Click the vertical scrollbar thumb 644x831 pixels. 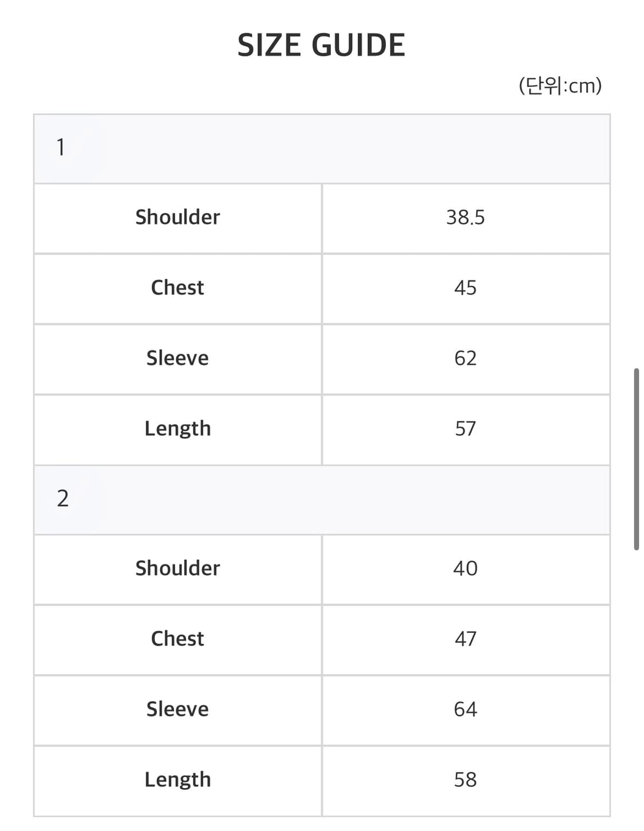tap(636, 459)
